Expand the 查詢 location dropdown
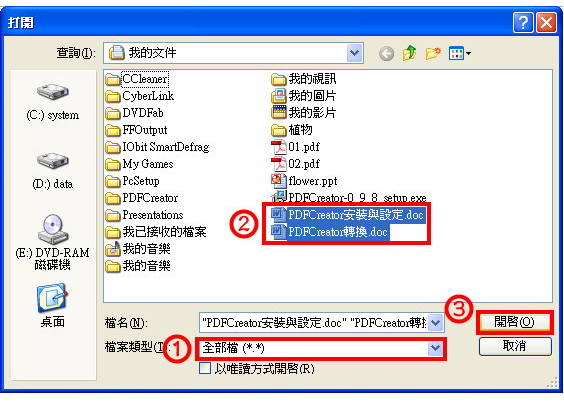Viewport: 564px width, 404px height. click(x=354, y=53)
